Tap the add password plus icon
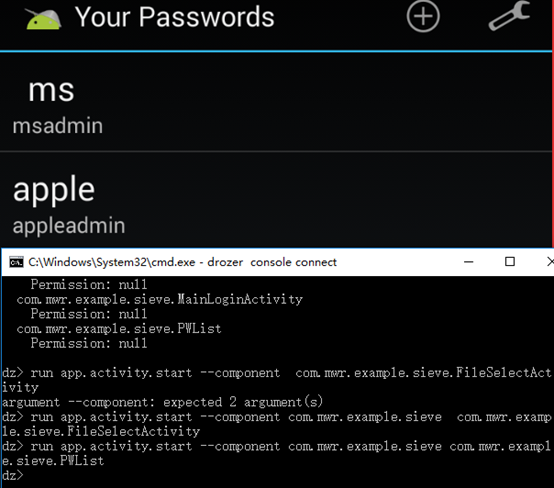554x488 pixels. tap(423, 16)
